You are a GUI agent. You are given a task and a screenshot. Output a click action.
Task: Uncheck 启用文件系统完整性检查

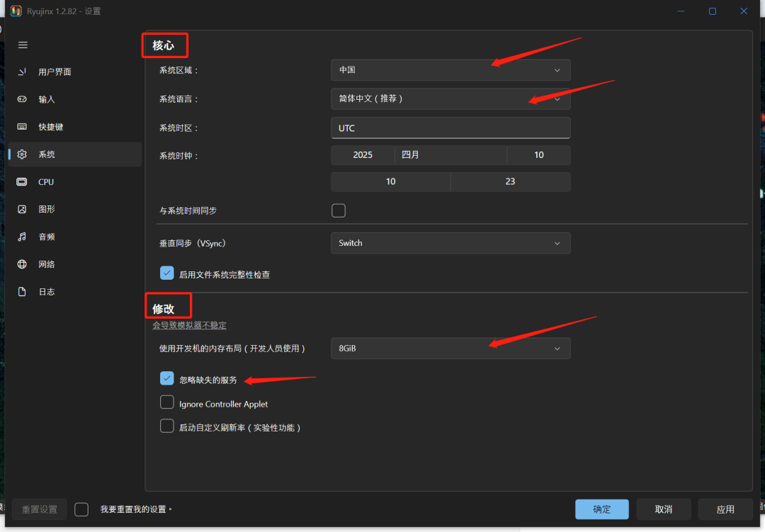[167, 273]
